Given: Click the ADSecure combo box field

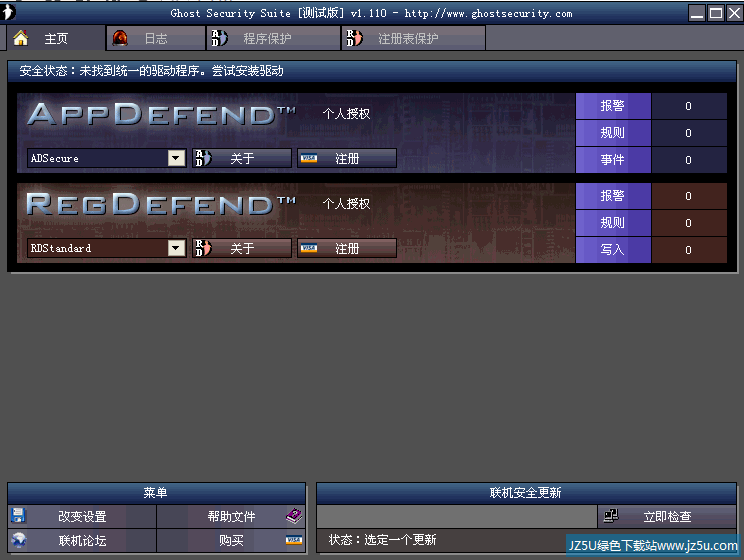Looking at the screenshot, I should point(106,158).
